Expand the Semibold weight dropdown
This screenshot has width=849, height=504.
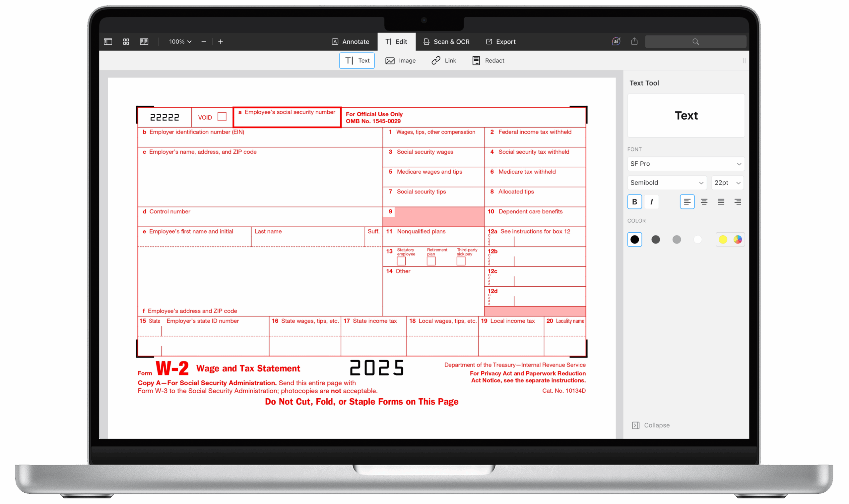point(667,183)
